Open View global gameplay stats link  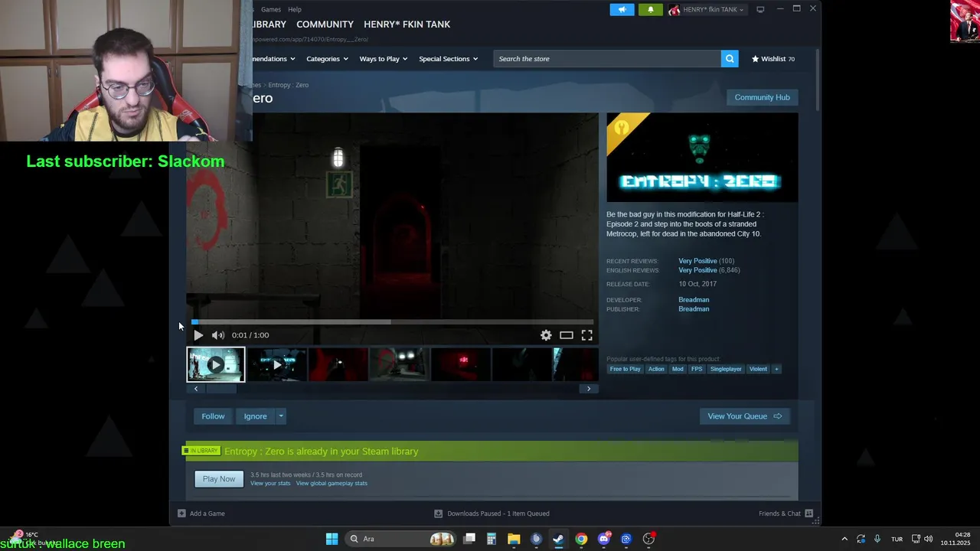click(332, 484)
